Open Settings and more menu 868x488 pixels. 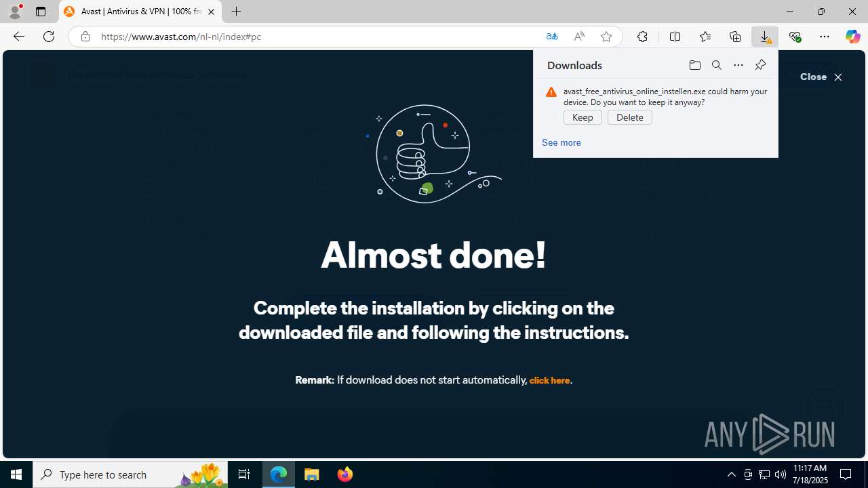tap(825, 37)
